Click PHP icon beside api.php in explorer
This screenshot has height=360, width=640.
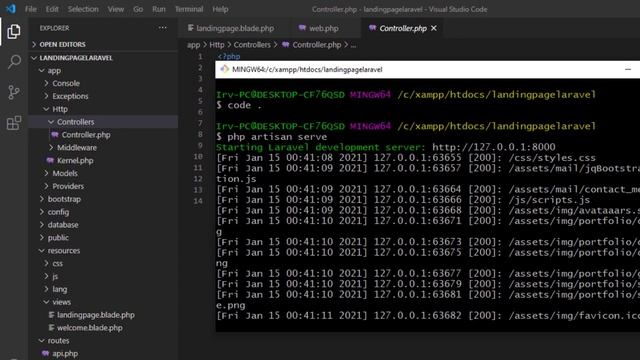pos(45,353)
